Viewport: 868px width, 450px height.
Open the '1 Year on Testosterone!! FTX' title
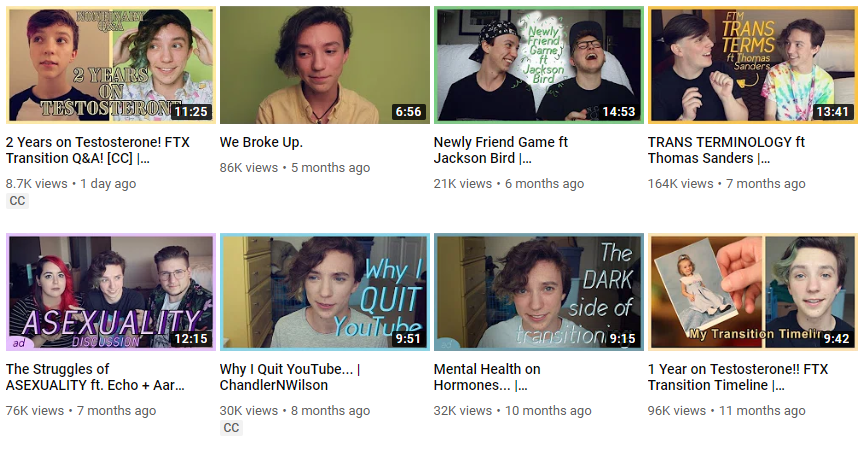[x=738, y=377]
